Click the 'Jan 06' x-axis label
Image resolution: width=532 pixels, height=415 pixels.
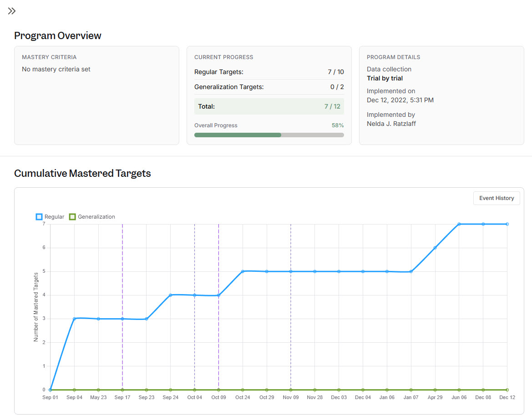[x=387, y=397]
